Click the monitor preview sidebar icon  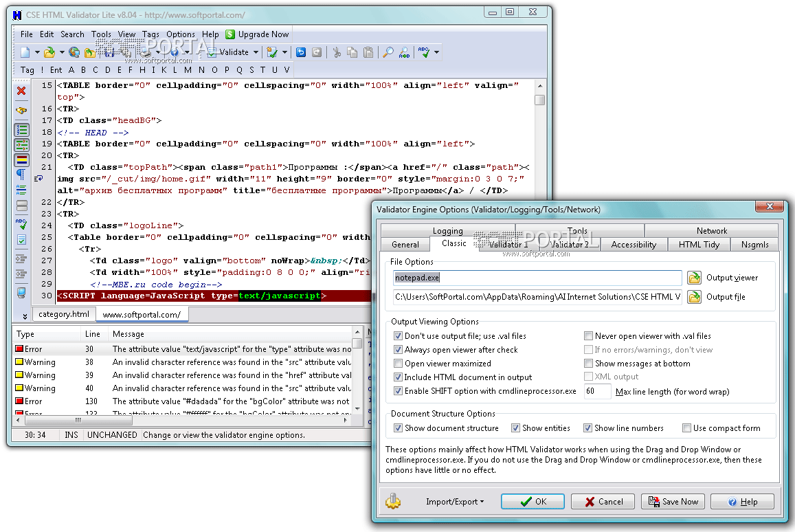[x=21, y=293]
